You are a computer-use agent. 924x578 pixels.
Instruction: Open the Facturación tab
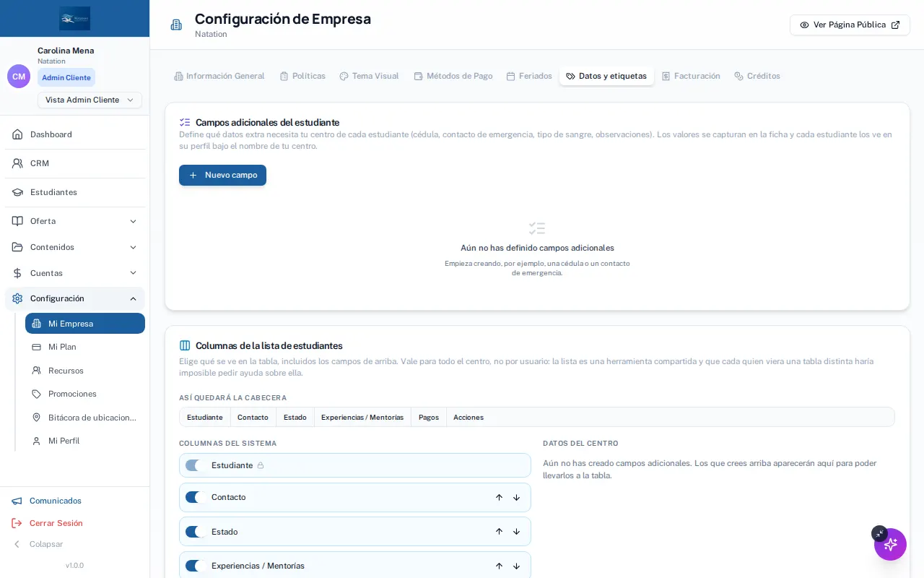pyautogui.click(x=691, y=76)
